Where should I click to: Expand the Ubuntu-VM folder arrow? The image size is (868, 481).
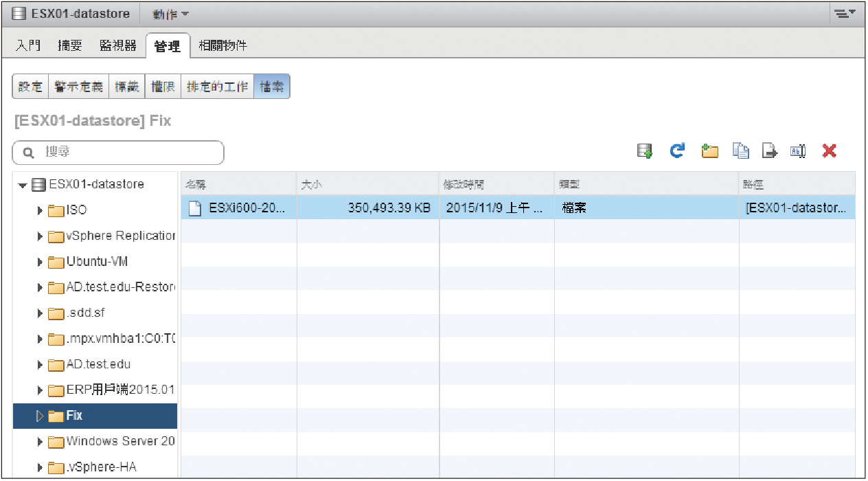point(41,262)
